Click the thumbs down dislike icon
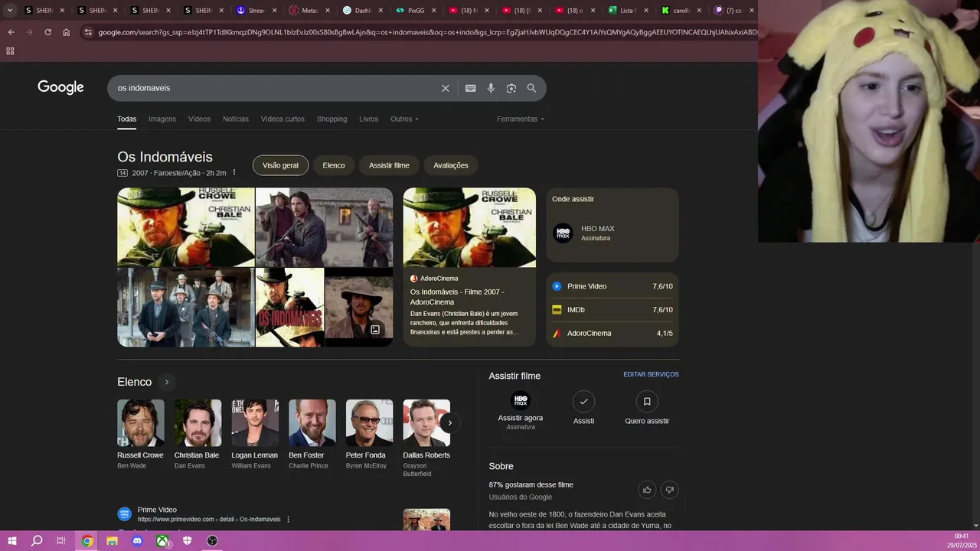Viewport: 980px width, 551px height. point(670,490)
